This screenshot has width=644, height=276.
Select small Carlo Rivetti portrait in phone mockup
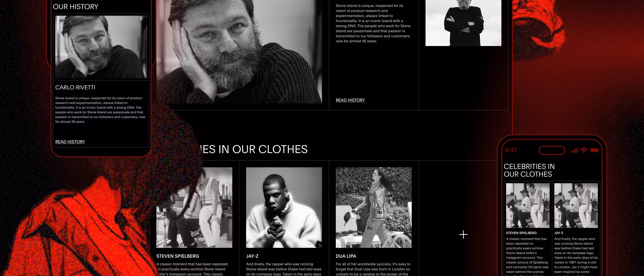point(101,47)
